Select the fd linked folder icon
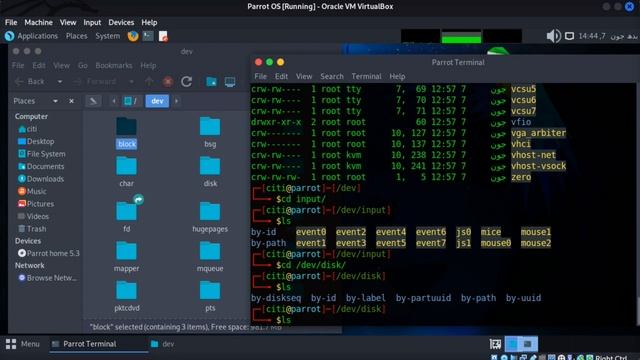The width and height of the screenshot is (640, 360). [x=127, y=211]
